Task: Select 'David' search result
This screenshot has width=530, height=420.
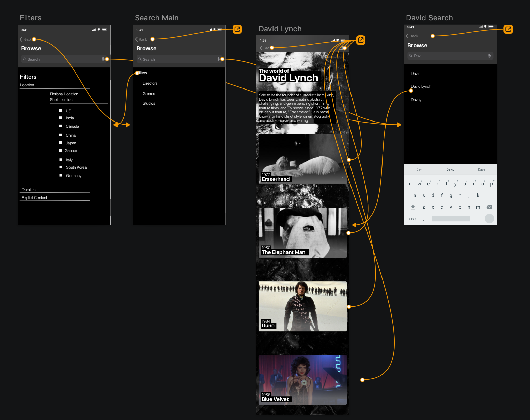Action: 416,74
